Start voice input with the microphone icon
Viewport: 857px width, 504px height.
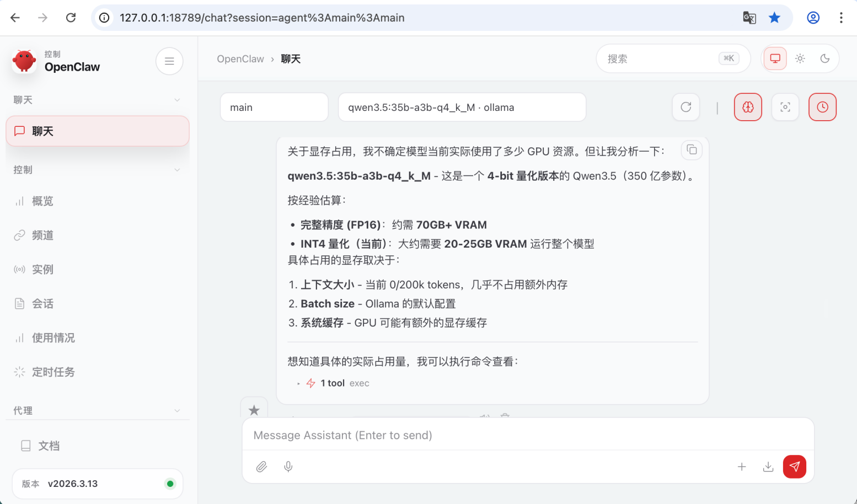tap(288, 467)
